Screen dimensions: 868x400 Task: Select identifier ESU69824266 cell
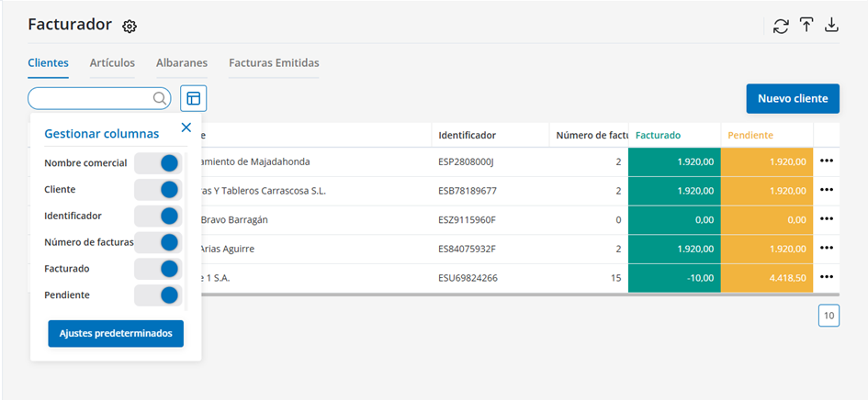point(490,278)
